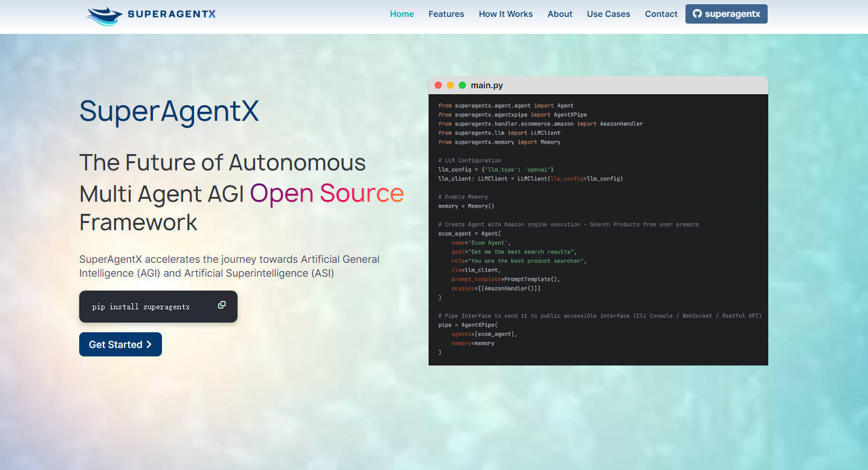Click the green dot on code window

462,85
